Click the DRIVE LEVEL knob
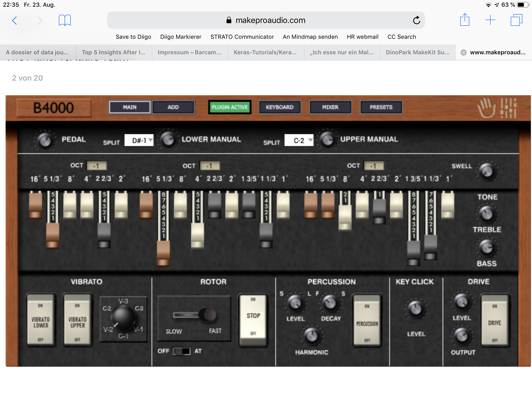 [462, 302]
